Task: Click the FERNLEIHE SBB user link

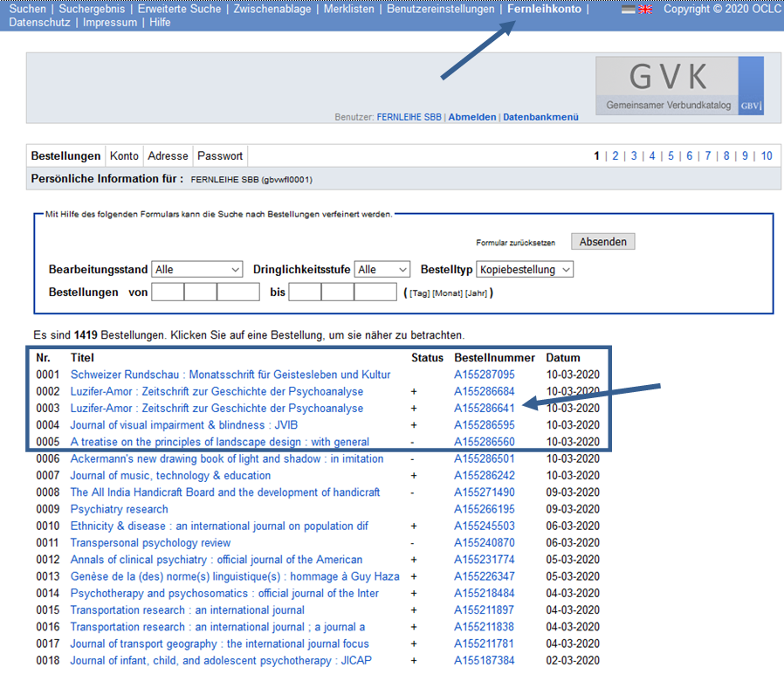Action: 409,117
